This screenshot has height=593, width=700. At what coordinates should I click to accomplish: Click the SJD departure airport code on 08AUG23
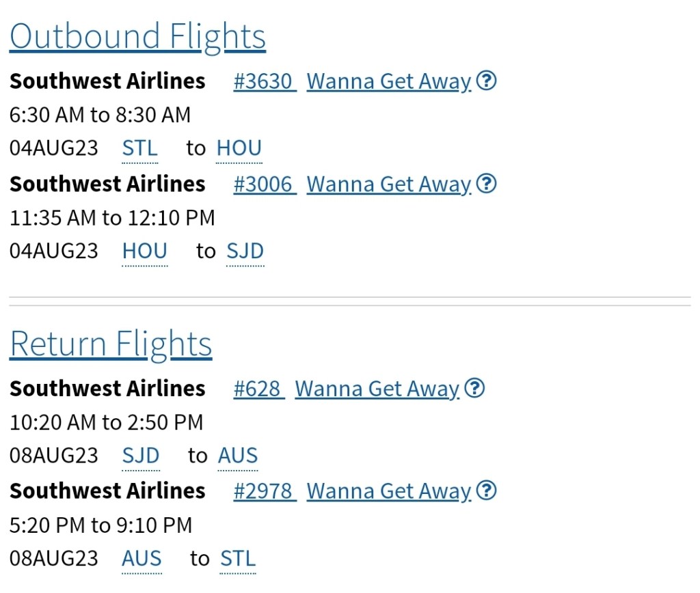(x=141, y=456)
